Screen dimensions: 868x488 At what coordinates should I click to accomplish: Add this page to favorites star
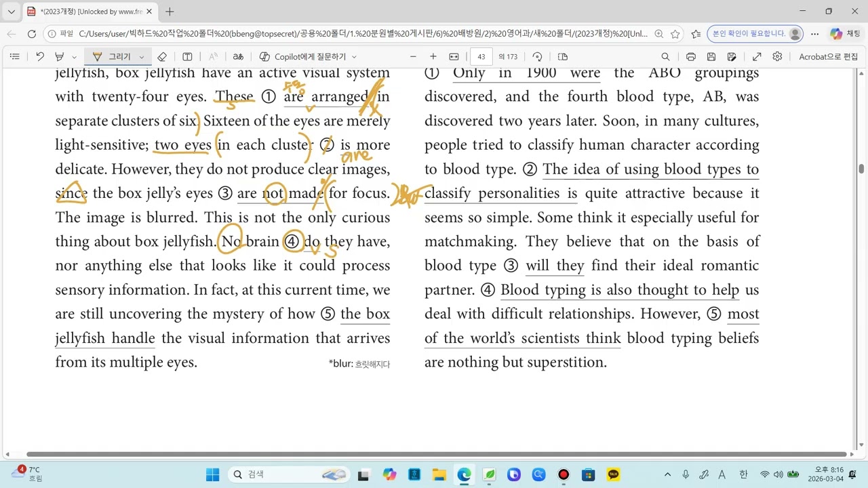coord(675,34)
